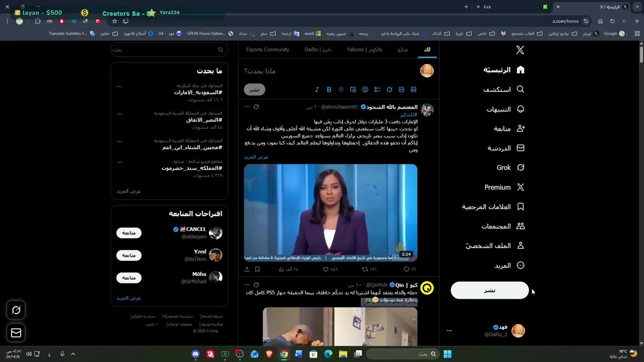The width and height of the screenshot is (644, 362).
Task: Tag location using composer pin icon
Action: pyautogui.click(x=341, y=89)
